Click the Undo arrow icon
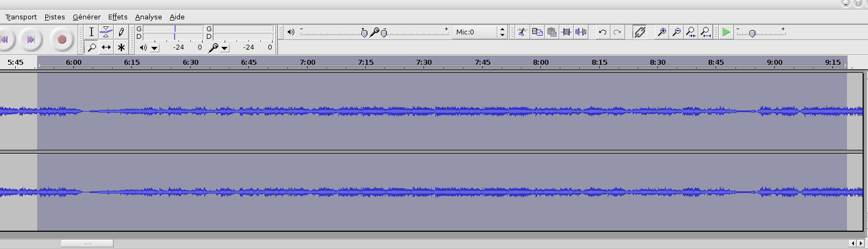 tap(602, 32)
